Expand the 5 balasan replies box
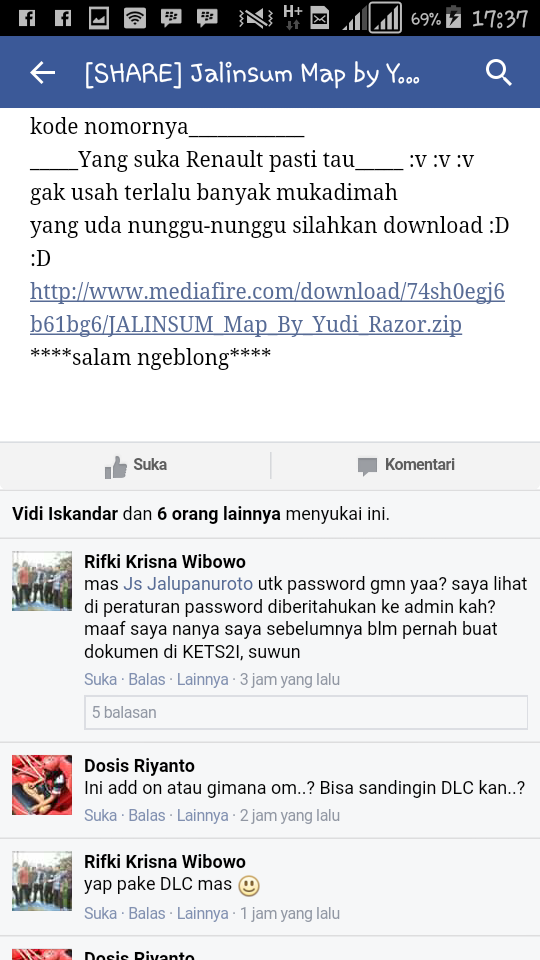 306,712
